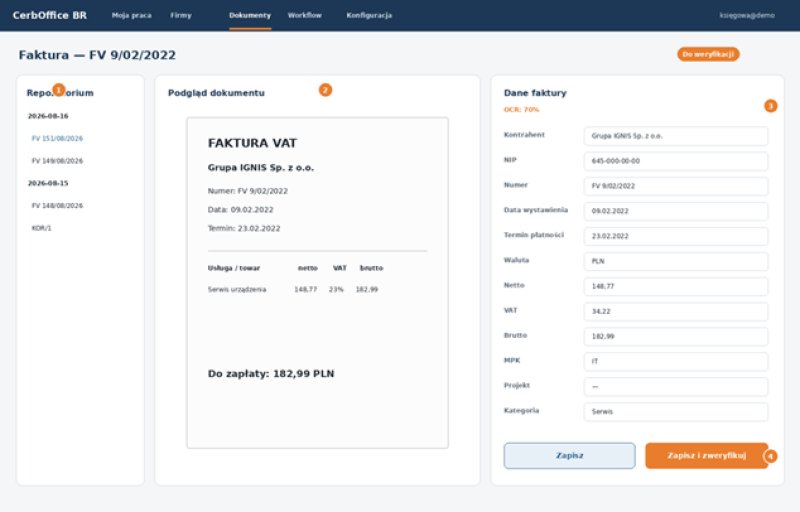
Task: Open the księgowa@demo user account
Action: tap(747, 15)
